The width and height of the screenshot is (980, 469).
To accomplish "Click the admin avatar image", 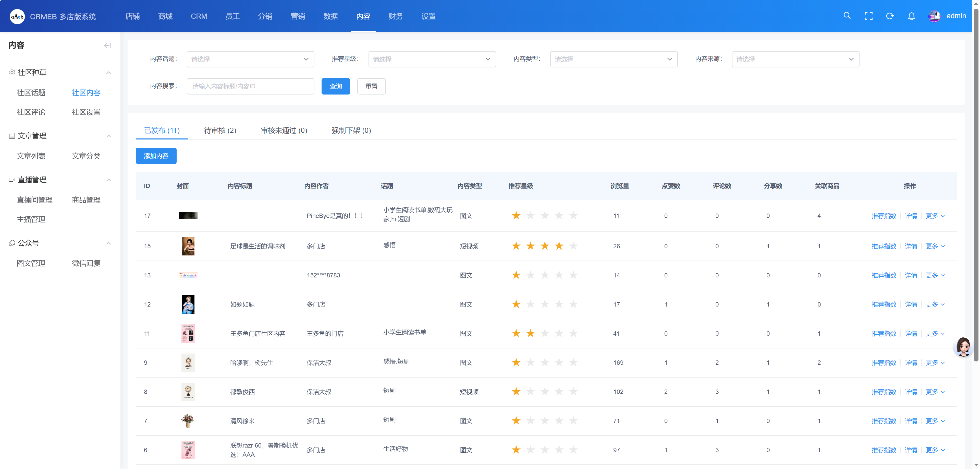I will point(935,16).
